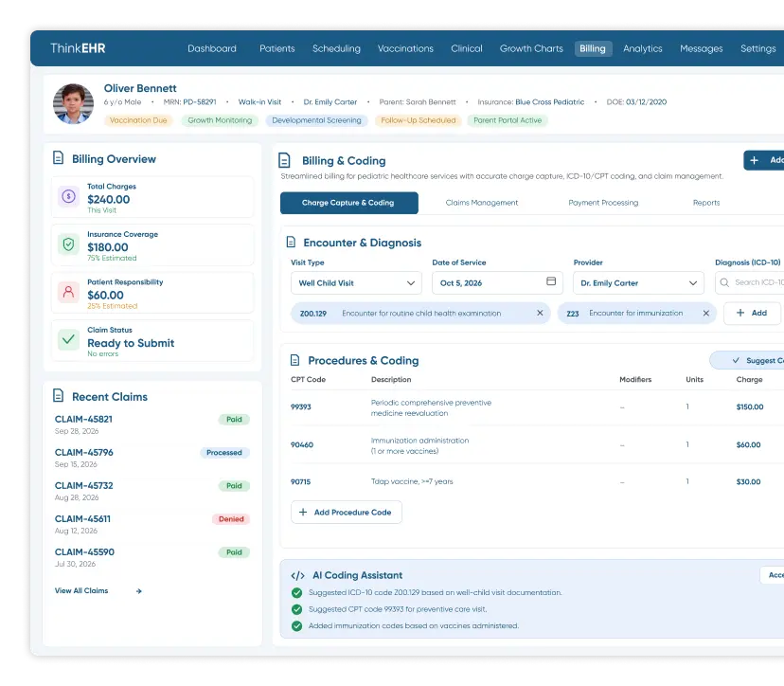Click the plus icon on Add Procedure Code
Screen dimensions: 784x686
pyautogui.click(x=303, y=512)
